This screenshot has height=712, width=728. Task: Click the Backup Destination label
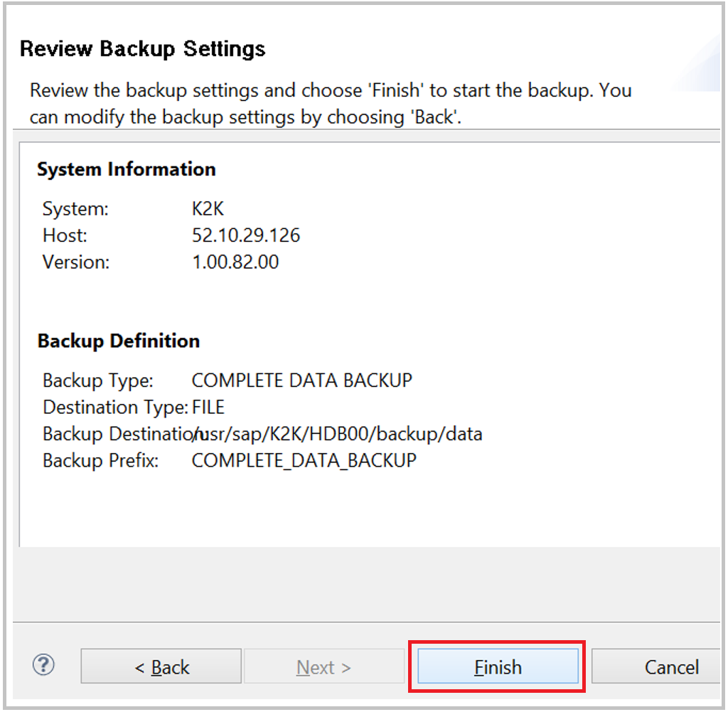tap(114, 434)
